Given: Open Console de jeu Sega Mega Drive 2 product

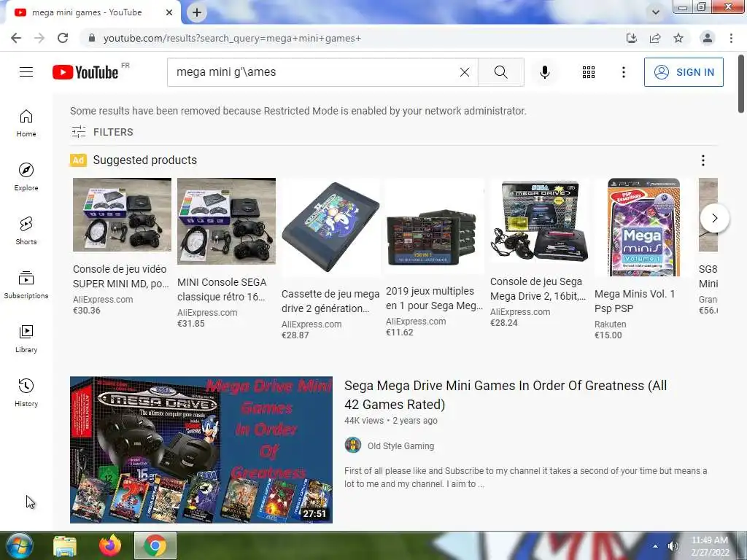Looking at the screenshot, I should point(538,289).
